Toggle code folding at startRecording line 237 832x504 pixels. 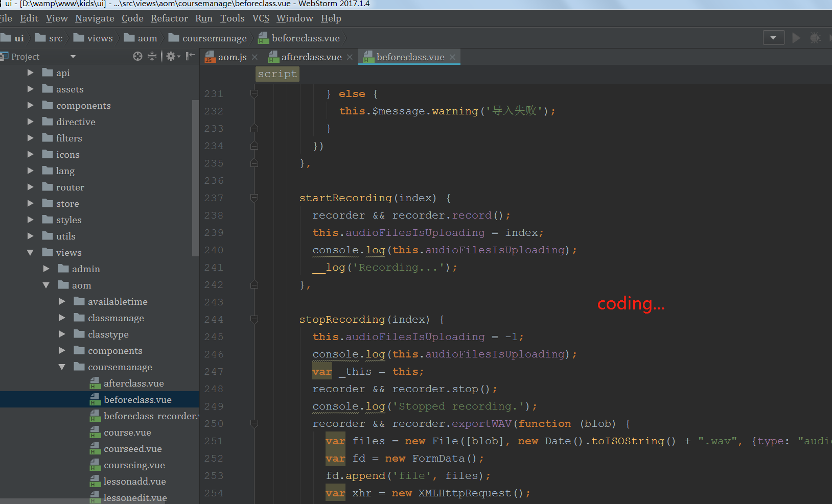(x=254, y=198)
